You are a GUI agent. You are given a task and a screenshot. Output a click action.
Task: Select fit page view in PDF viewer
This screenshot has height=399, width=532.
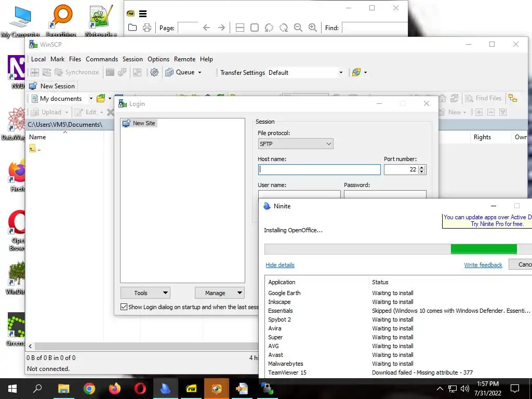255,28
